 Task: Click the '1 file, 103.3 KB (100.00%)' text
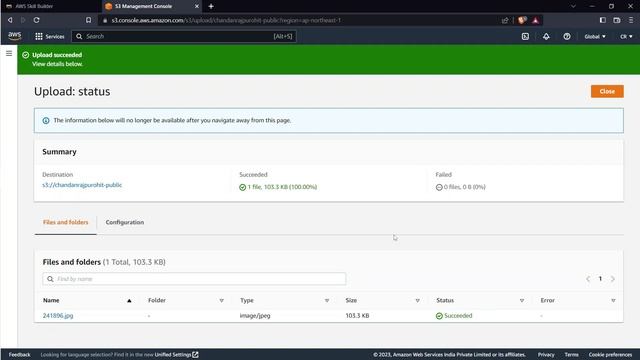tap(282, 187)
